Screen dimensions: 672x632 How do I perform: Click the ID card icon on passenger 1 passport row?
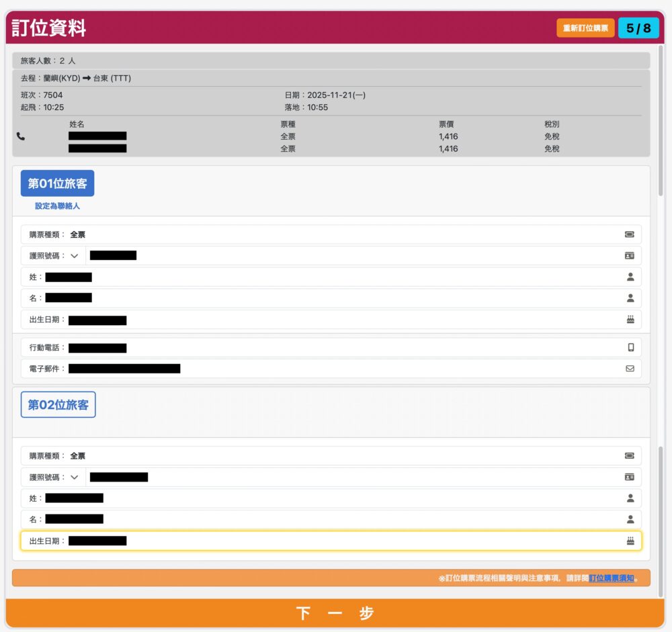click(629, 255)
